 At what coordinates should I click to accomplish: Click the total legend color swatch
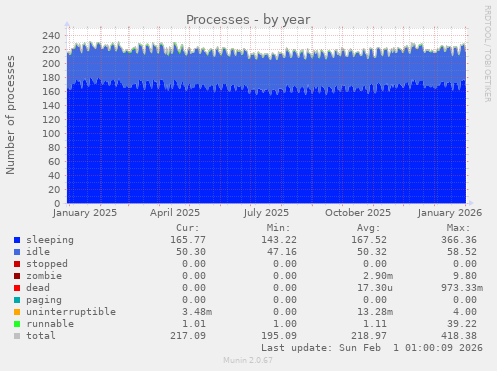[x=17, y=336]
